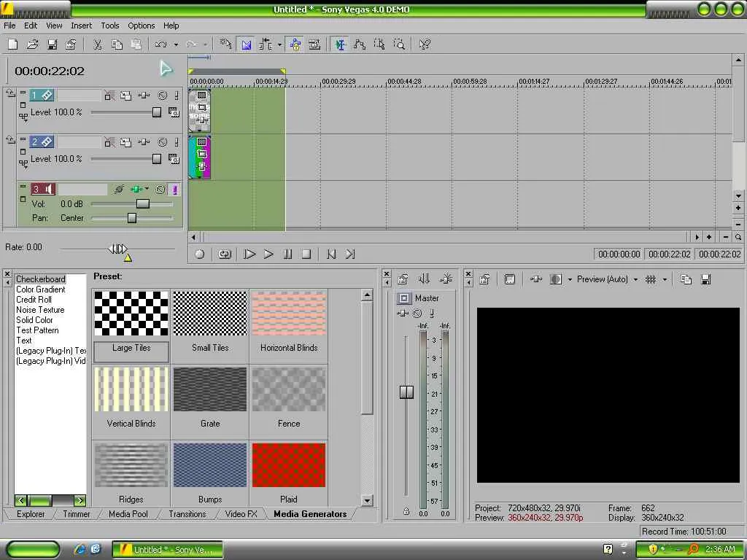The height and width of the screenshot is (560, 747).
Task: Choose the Plaid checkerboard preset thumbnail
Action: click(289, 465)
